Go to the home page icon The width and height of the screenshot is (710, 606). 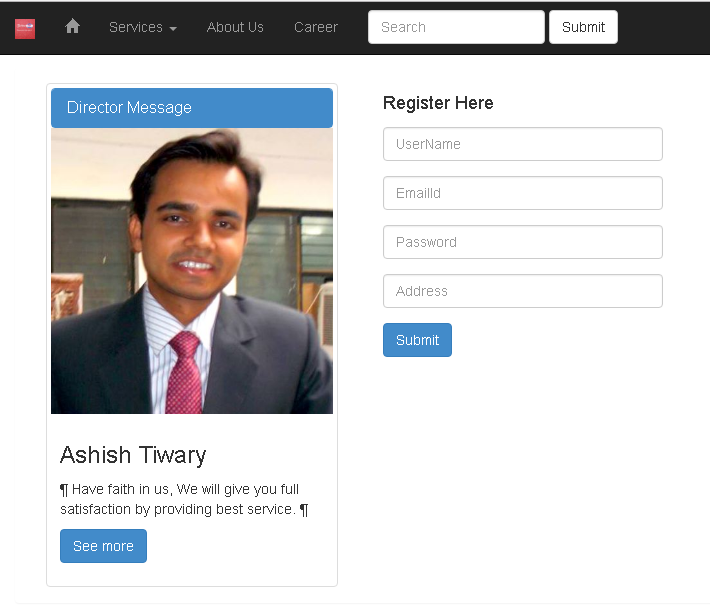pyautogui.click(x=72, y=26)
